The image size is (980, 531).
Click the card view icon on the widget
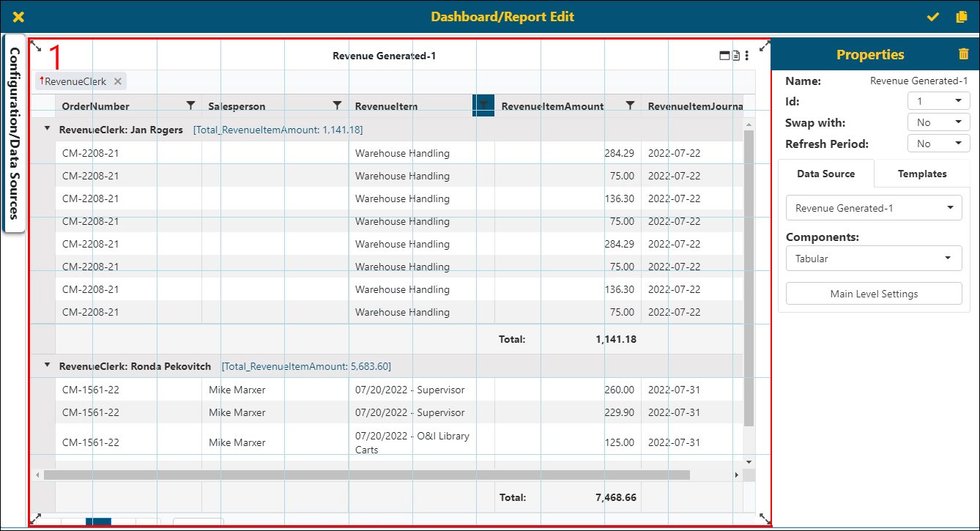[724, 55]
